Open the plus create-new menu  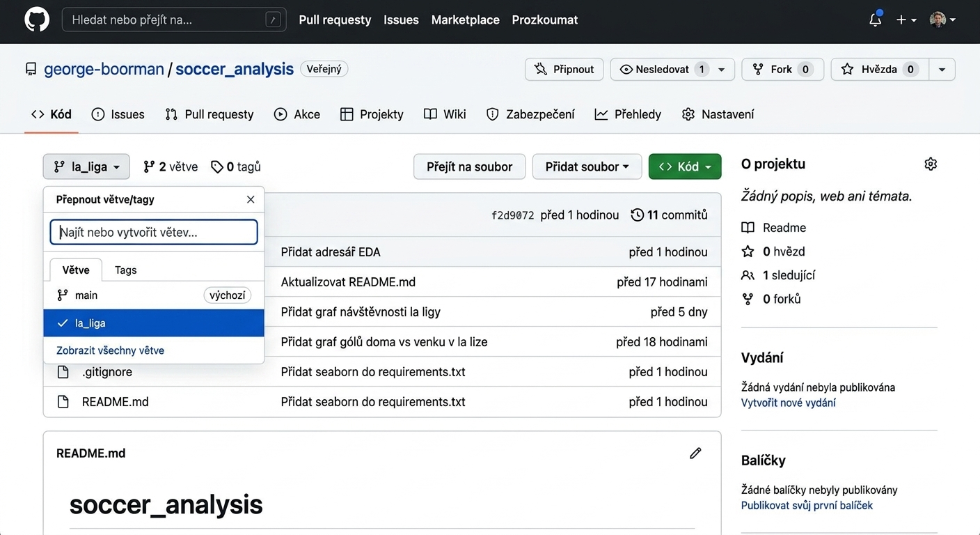coord(906,20)
